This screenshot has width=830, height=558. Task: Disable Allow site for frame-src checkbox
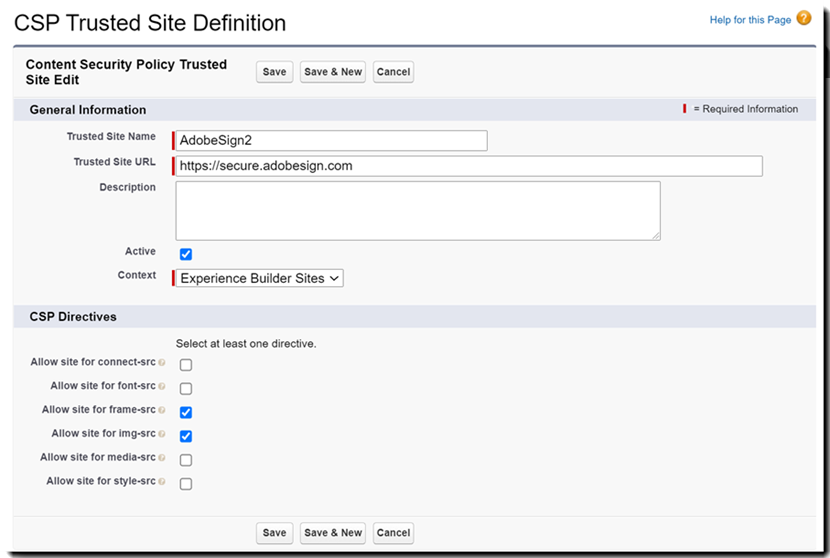(x=186, y=412)
